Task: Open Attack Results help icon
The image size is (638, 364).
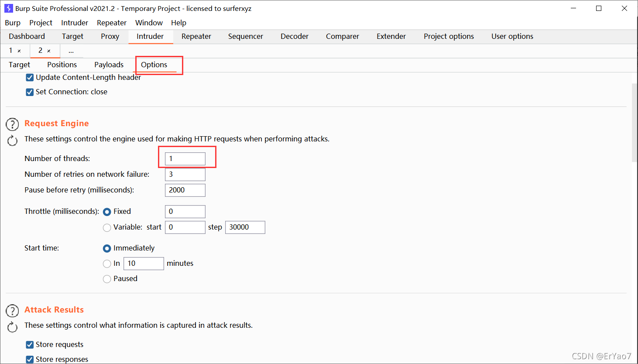Action: (x=12, y=311)
